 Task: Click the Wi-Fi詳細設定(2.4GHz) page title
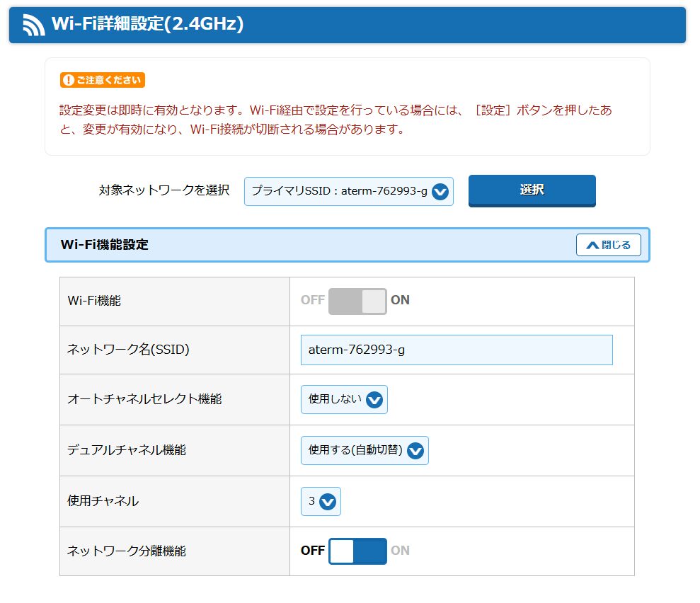pyautogui.click(x=148, y=23)
